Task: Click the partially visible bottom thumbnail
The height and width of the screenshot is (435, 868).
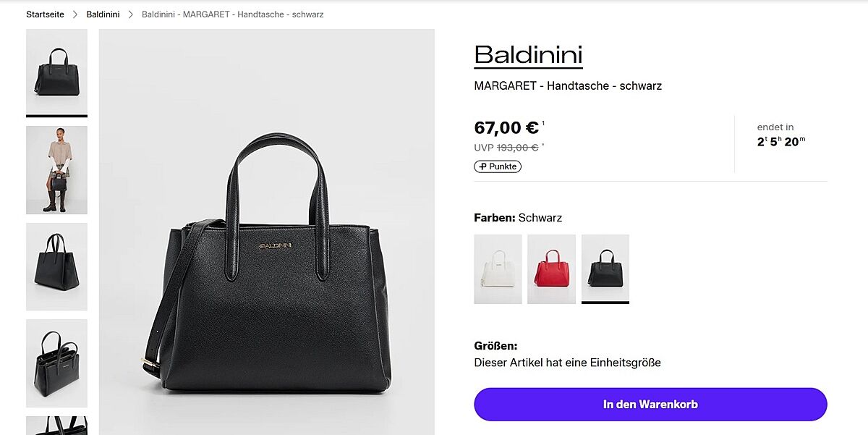Action: click(56, 426)
